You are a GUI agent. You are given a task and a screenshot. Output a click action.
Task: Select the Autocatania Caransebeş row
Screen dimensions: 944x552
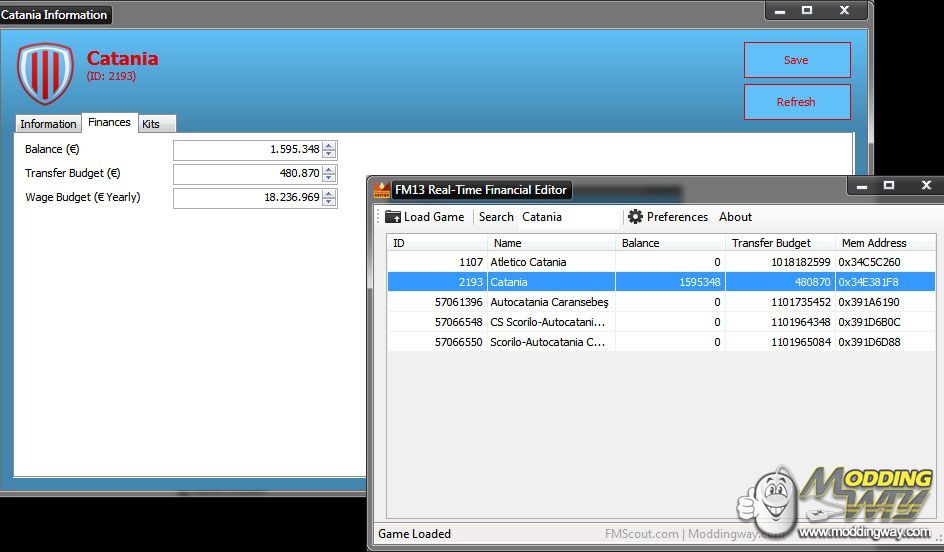550,302
